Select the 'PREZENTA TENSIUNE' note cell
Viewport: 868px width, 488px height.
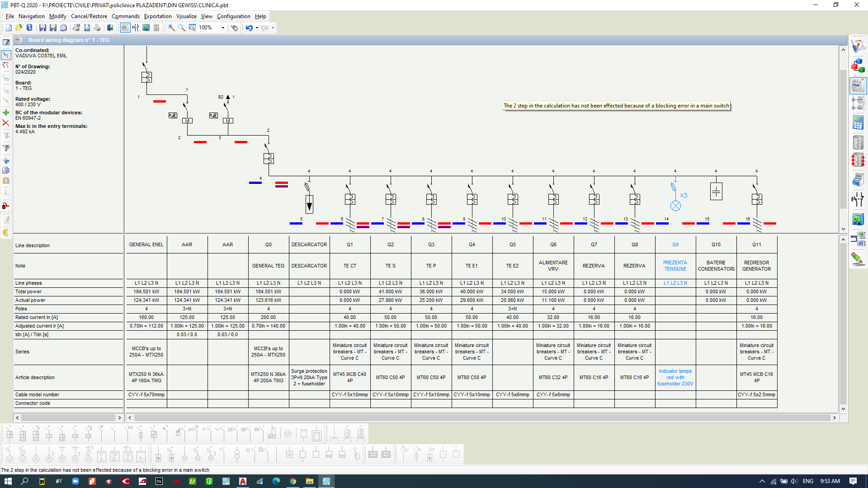click(x=675, y=266)
